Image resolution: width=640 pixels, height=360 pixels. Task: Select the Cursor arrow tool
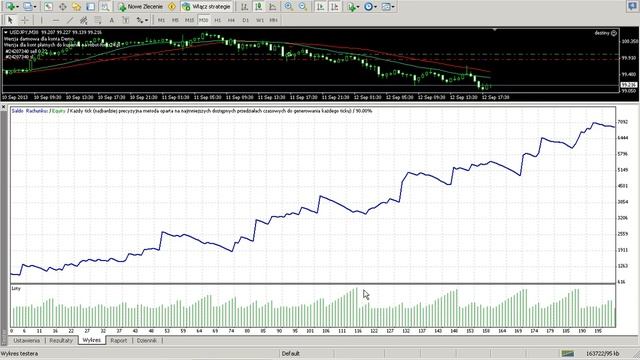[x=11, y=20]
